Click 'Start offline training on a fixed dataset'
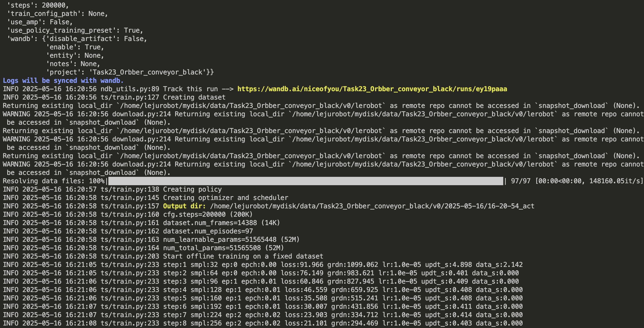This screenshot has height=328, width=644. click(243, 256)
